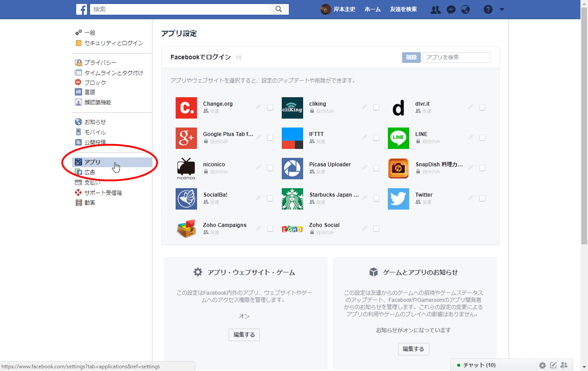Click the cliking app icon
The width and height of the screenshot is (588, 371).
coord(292,107)
